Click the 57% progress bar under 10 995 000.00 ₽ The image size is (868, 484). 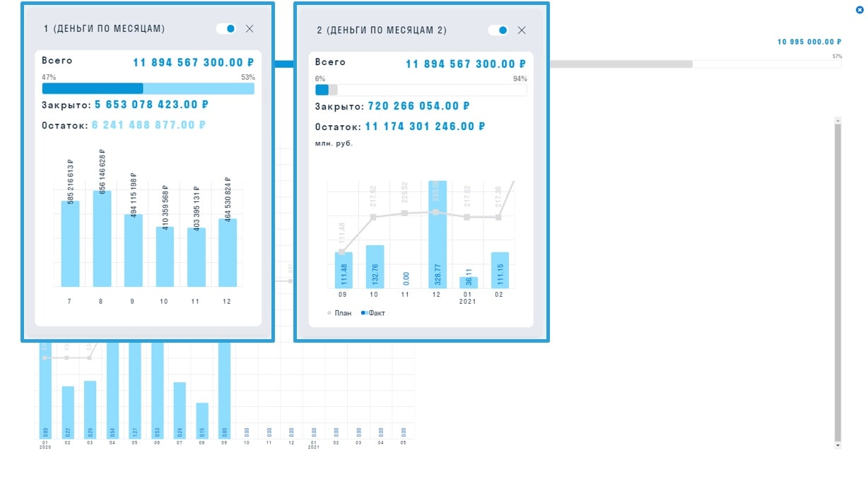696,64
